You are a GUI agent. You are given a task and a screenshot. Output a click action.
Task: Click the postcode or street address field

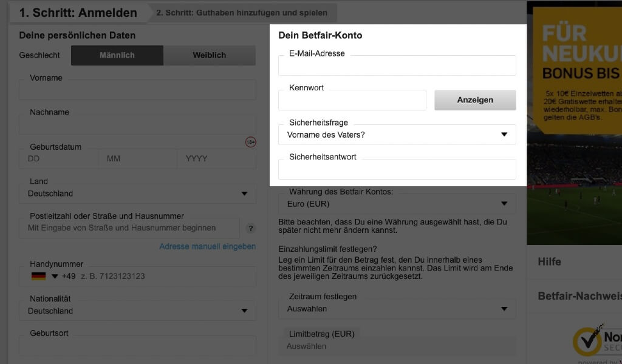coord(129,228)
